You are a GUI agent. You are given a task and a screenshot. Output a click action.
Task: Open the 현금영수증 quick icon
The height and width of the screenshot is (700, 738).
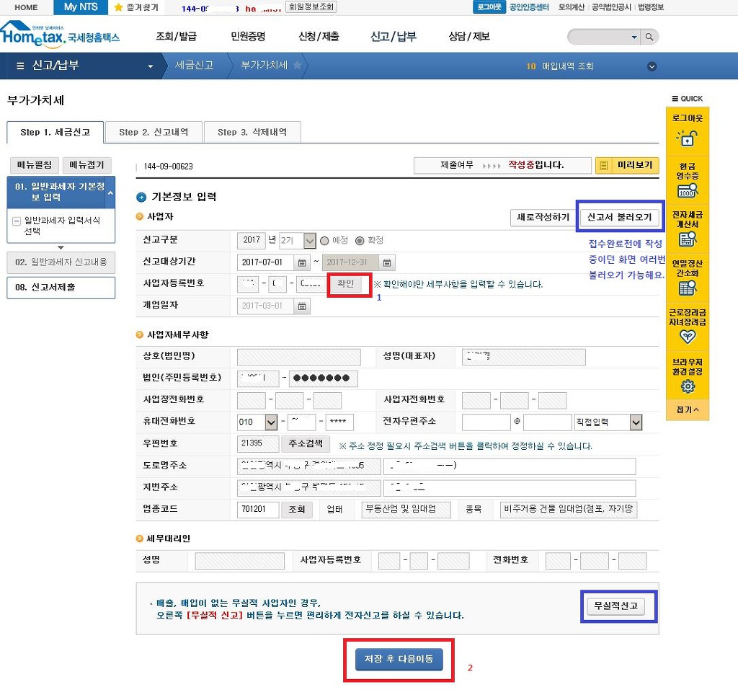coord(687,190)
